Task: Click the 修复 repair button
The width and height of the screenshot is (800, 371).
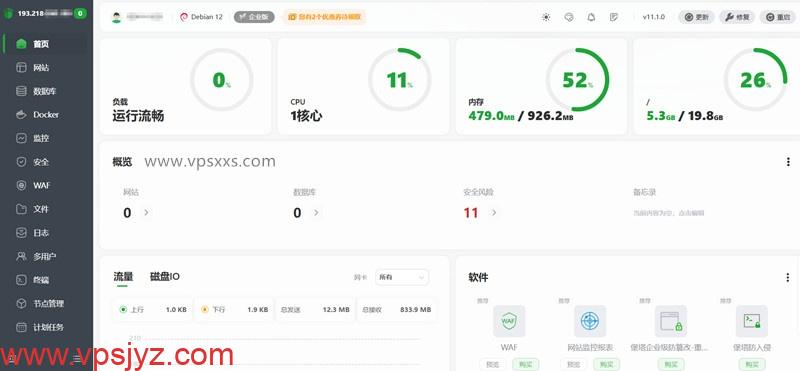Action: pyautogui.click(x=737, y=17)
